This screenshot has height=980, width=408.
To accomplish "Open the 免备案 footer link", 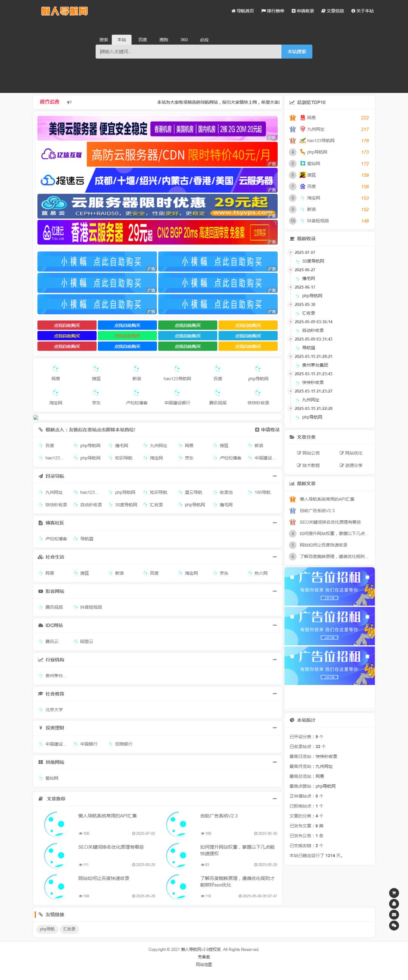I will (204, 957).
